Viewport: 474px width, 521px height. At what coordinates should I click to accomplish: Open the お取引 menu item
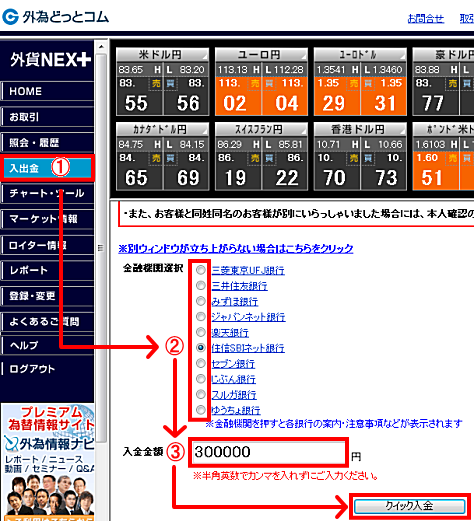coord(47,117)
